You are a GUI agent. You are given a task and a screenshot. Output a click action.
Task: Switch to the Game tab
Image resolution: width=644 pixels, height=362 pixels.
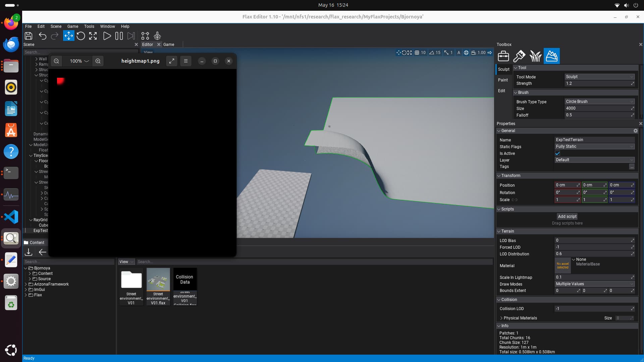169,45
